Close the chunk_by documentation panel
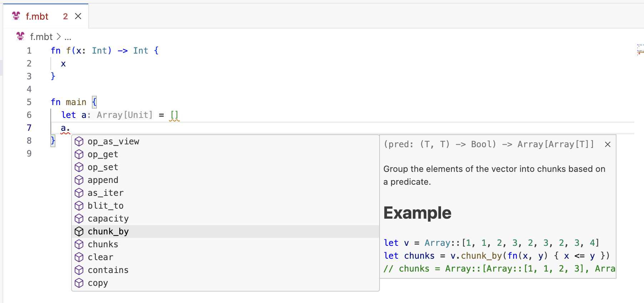This screenshot has width=644, height=303. click(608, 144)
